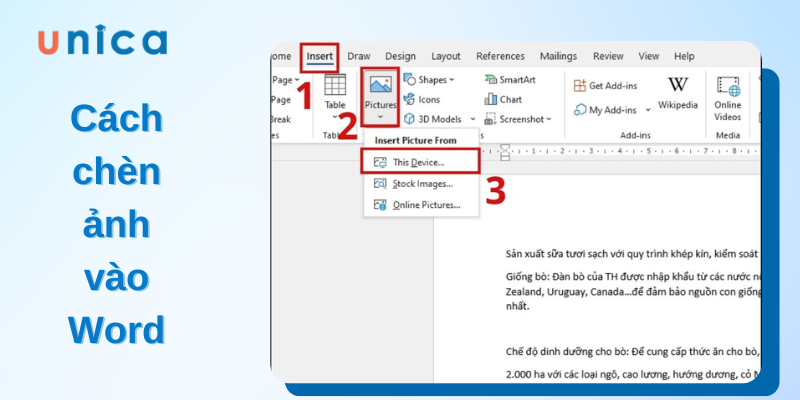This screenshot has width=800, height=400.
Task: Open the Review tab
Action: click(x=608, y=56)
